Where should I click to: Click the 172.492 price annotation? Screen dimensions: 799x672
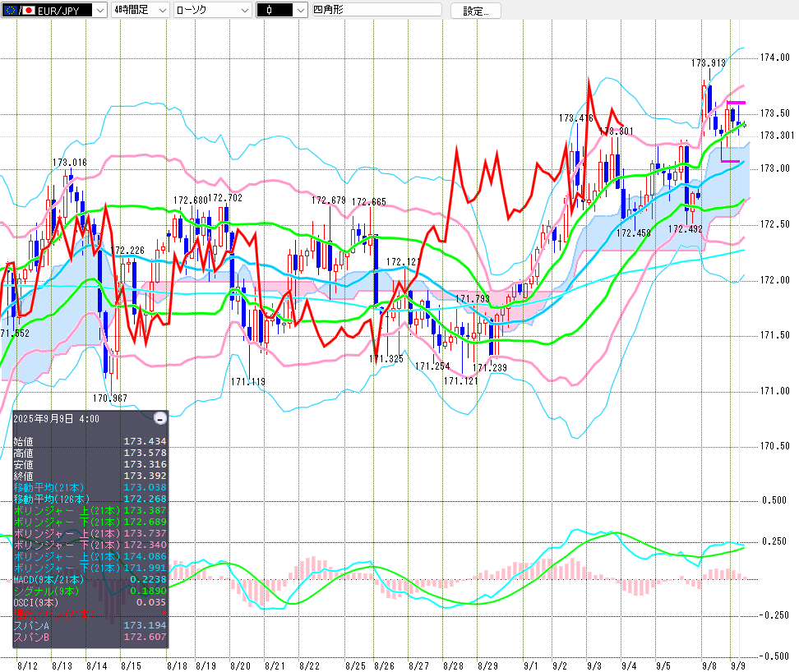coord(686,229)
